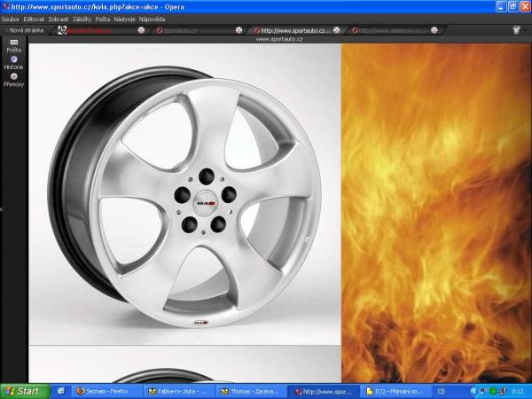Close the active www.sportauto.cz tab
The width and height of the screenshot is (532, 399).
pyautogui.click(x=337, y=30)
